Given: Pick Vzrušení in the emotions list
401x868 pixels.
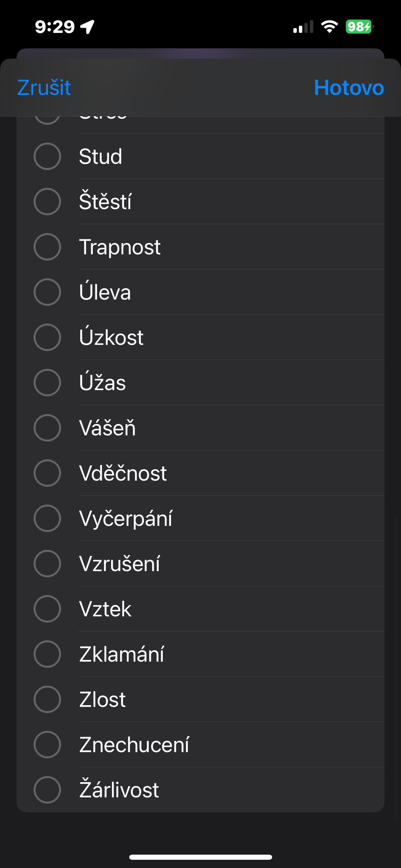Looking at the screenshot, I should click(47, 564).
